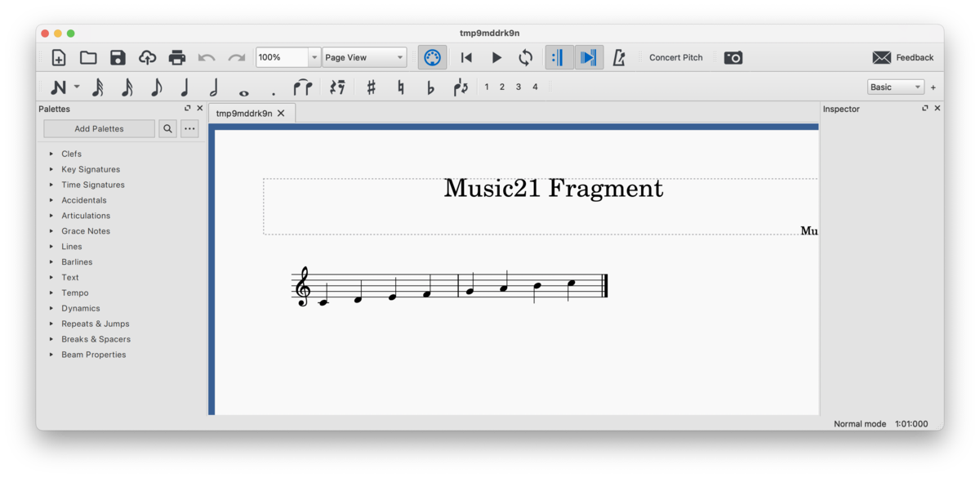Switch to the tmp9mddrk9n score tab
Screen dimensions: 980x478
coord(244,113)
